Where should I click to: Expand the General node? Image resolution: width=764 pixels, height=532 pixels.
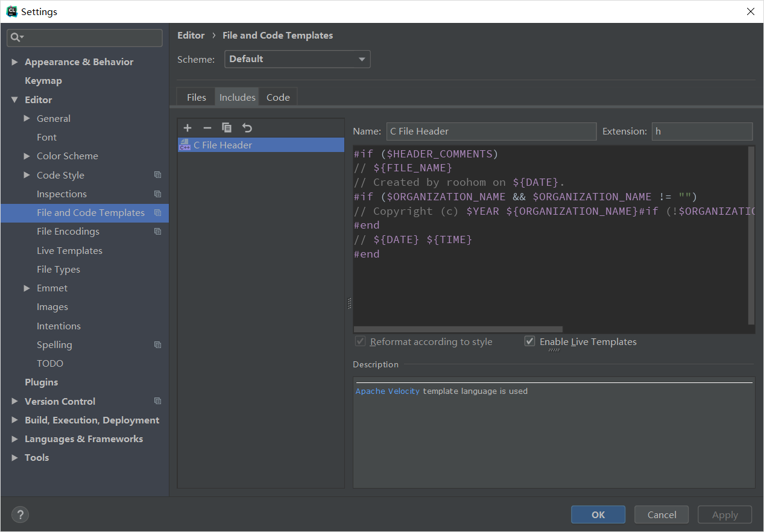(27, 118)
